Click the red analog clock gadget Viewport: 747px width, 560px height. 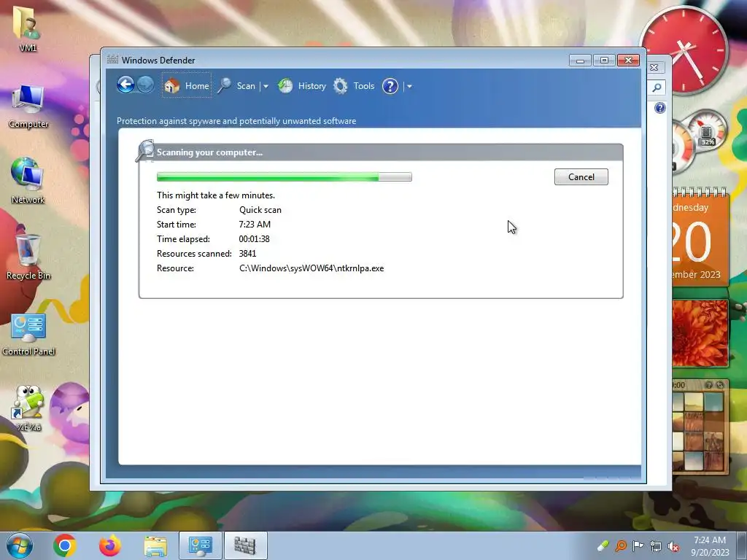[684, 50]
